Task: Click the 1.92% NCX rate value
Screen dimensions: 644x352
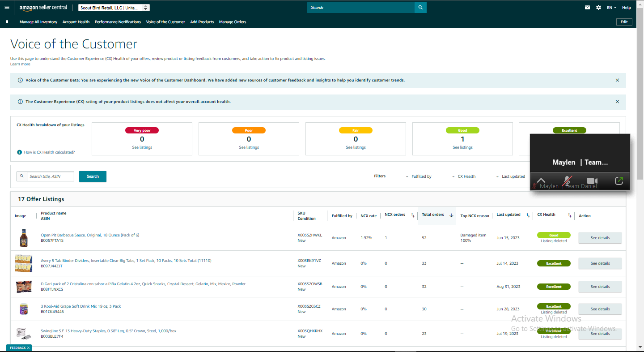Action: [x=366, y=238]
